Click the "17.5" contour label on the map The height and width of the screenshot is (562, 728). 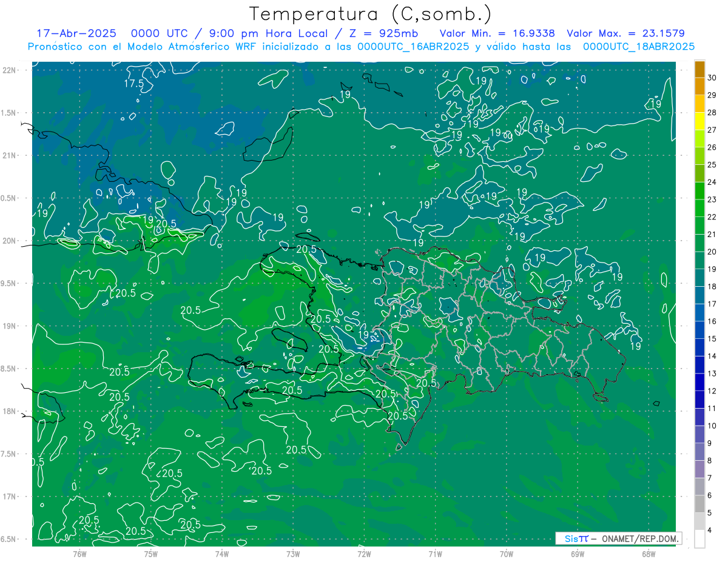[134, 83]
